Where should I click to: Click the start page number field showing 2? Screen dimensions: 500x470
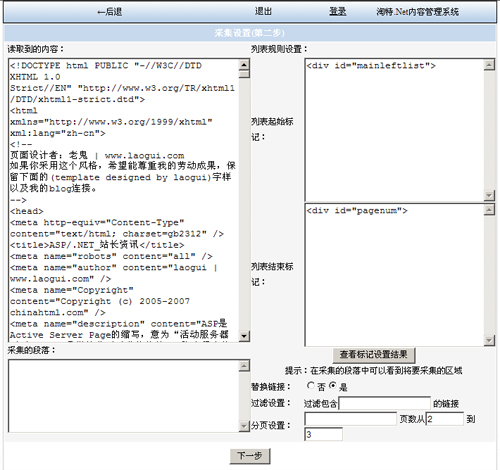(x=445, y=419)
